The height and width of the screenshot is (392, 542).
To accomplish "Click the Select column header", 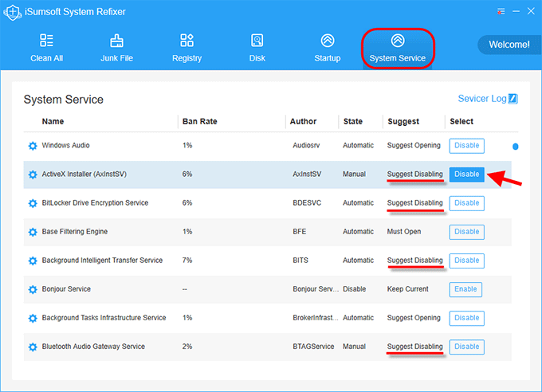I will pos(461,121).
